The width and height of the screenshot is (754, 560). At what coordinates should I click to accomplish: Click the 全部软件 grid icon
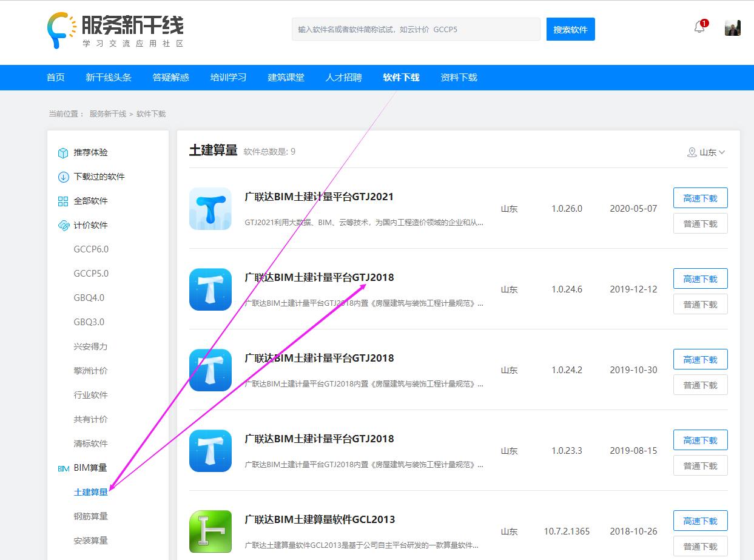pos(63,201)
